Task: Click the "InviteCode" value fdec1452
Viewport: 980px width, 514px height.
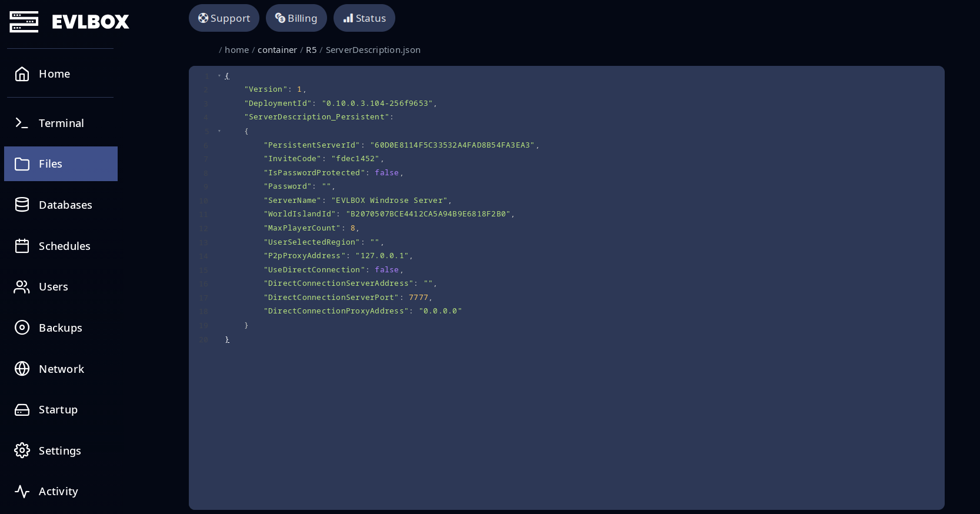Action: (x=355, y=159)
